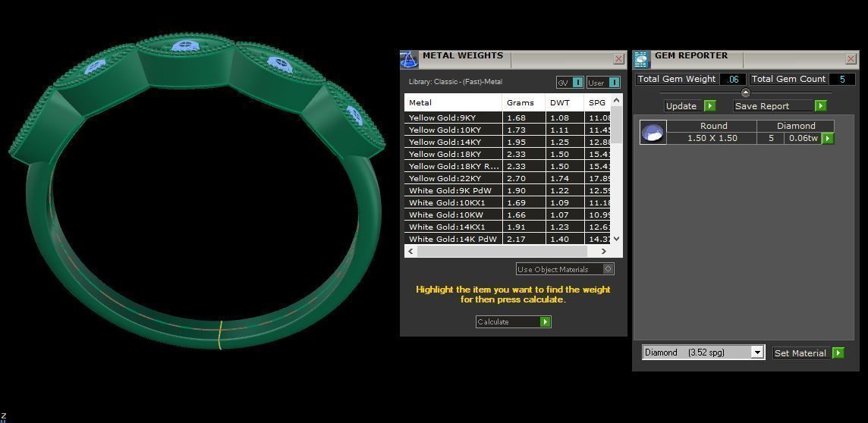Toggle the User library switch

(x=603, y=83)
